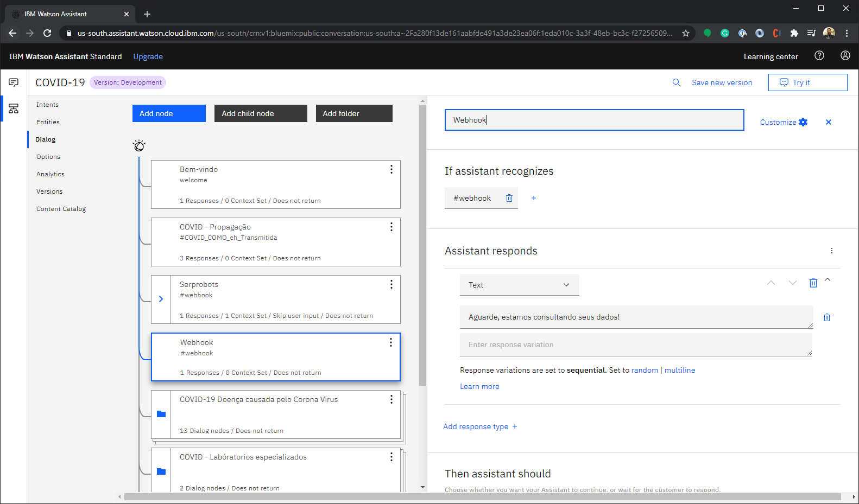Move the Text response up
The height and width of the screenshot is (504, 859).
click(x=771, y=283)
